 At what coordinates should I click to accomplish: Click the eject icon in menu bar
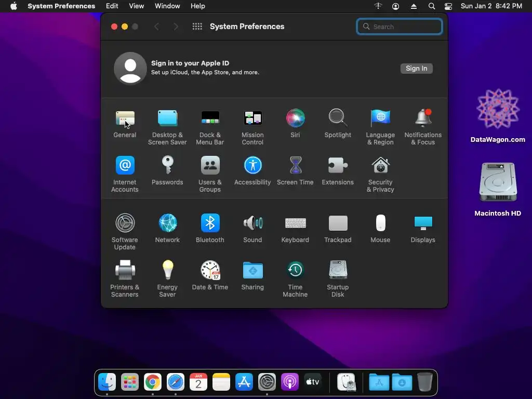[x=414, y=6]
